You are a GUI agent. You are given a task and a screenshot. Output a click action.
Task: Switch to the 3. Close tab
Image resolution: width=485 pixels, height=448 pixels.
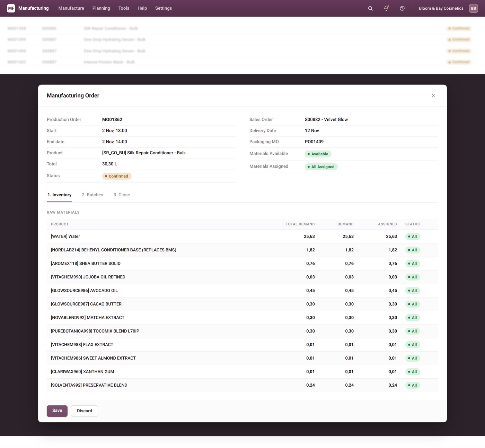coord(122,195)
